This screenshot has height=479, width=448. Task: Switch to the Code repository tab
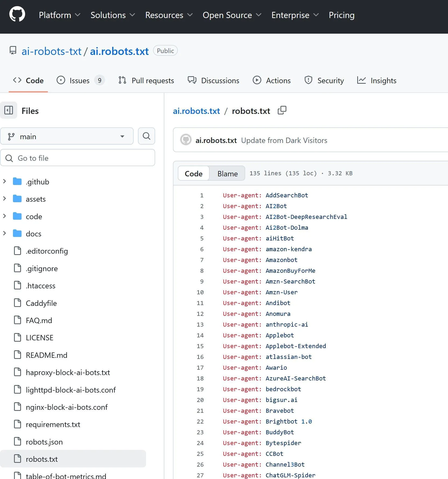(x=28, y=81)
